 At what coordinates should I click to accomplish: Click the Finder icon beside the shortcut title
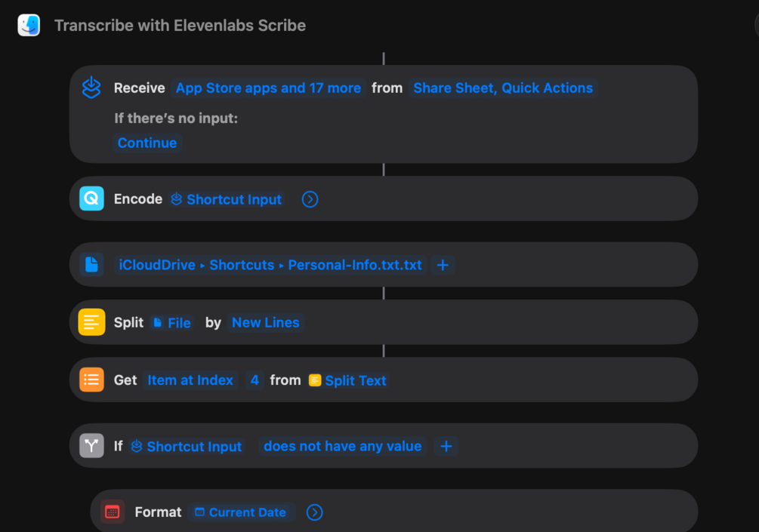(29, 25)
